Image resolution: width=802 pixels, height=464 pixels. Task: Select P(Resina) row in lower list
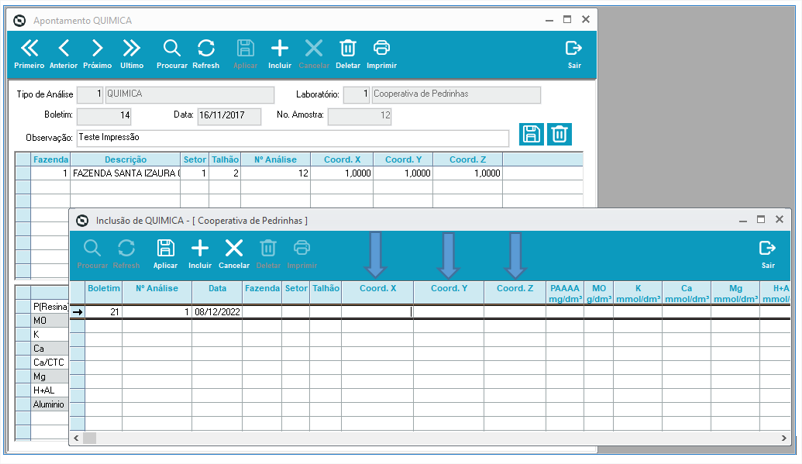click(x=50, y=306)
